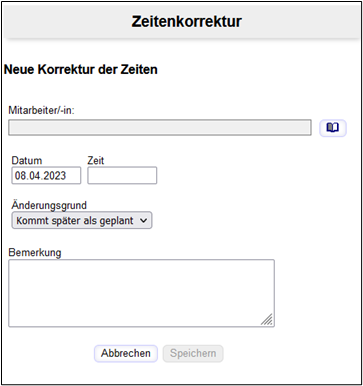Click inside the Bemerkung text area
Screen dimensions: 363x386
[x=141, y=293]
